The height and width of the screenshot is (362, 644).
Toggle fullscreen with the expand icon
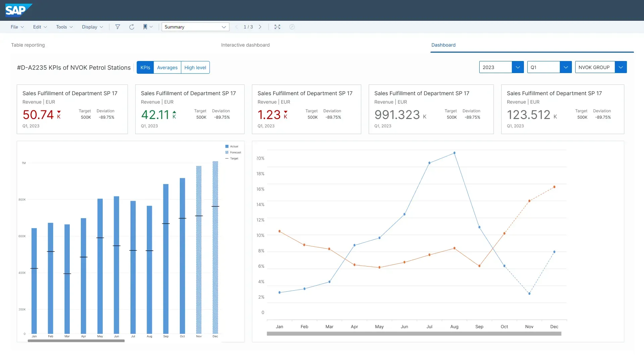[x=277, y=27]
